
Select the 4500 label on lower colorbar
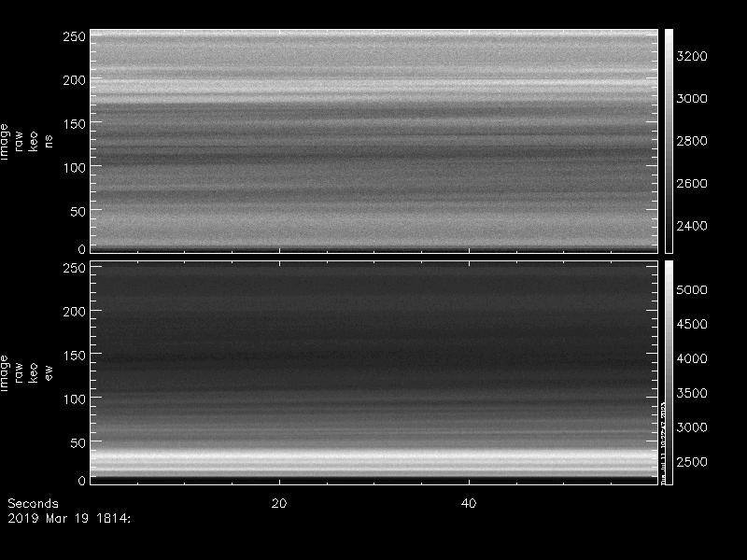point(692,324)
